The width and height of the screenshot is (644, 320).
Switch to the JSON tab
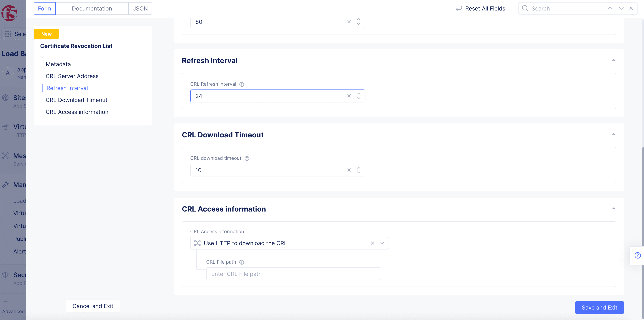click(x=140, y=8)
